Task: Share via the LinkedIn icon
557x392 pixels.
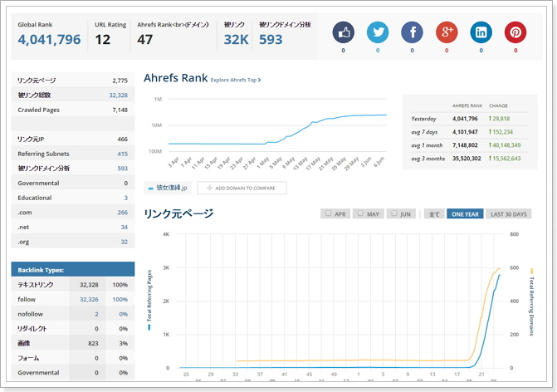Action: tap(481, 32)
